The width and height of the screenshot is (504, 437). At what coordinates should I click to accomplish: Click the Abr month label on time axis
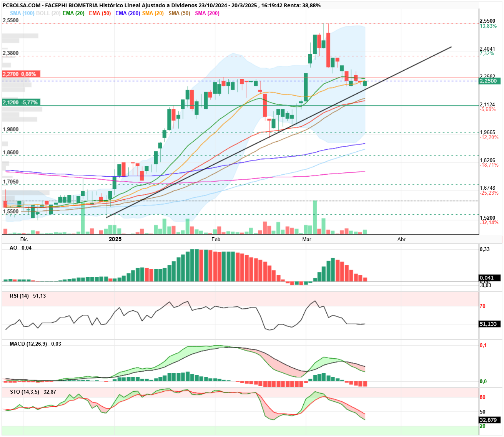click(401, 239)
